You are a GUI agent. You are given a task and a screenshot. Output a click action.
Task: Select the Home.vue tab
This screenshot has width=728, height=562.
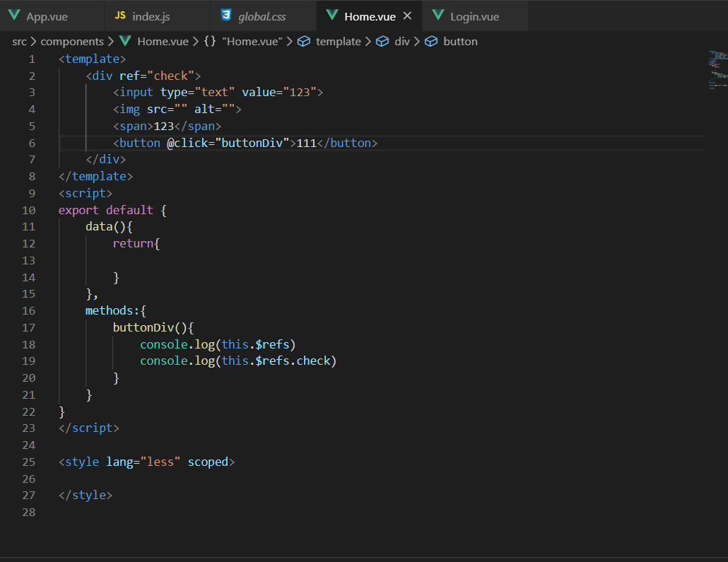370,16
